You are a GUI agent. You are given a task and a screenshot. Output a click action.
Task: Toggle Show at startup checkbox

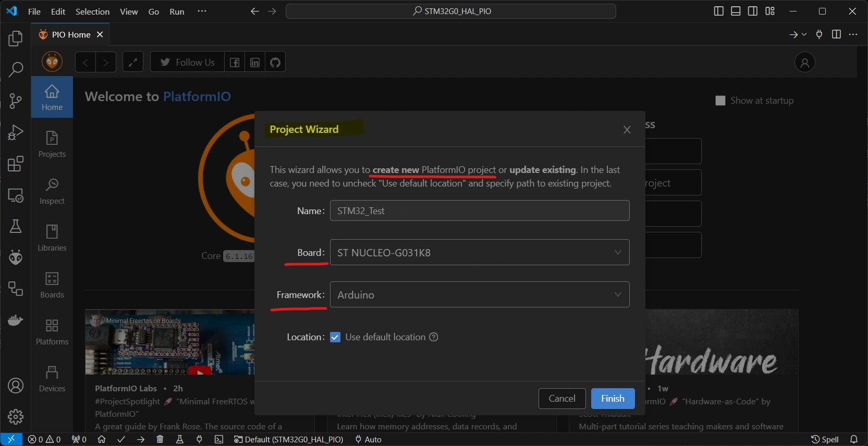pos(720,101)
